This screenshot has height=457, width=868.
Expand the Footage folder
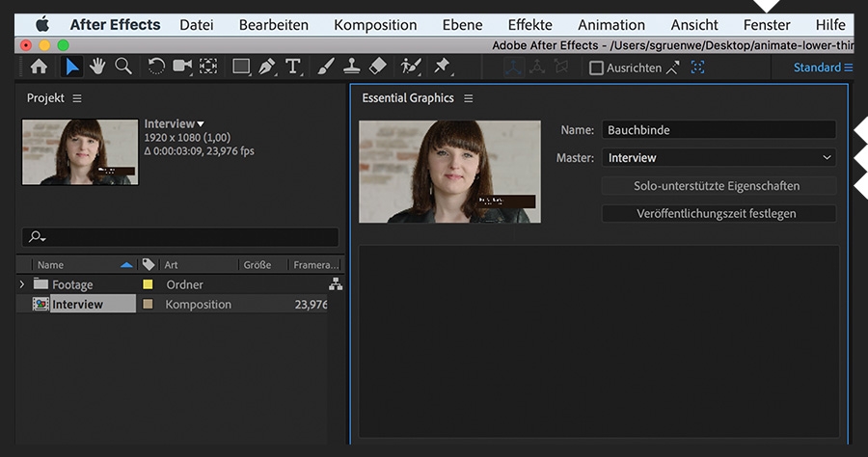click(22, 284)
